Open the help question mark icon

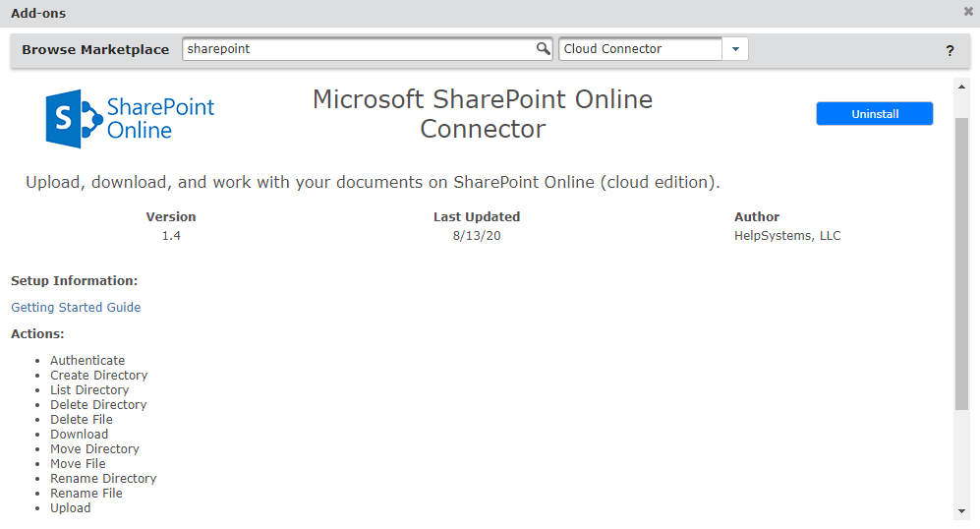tap(950, 51)
